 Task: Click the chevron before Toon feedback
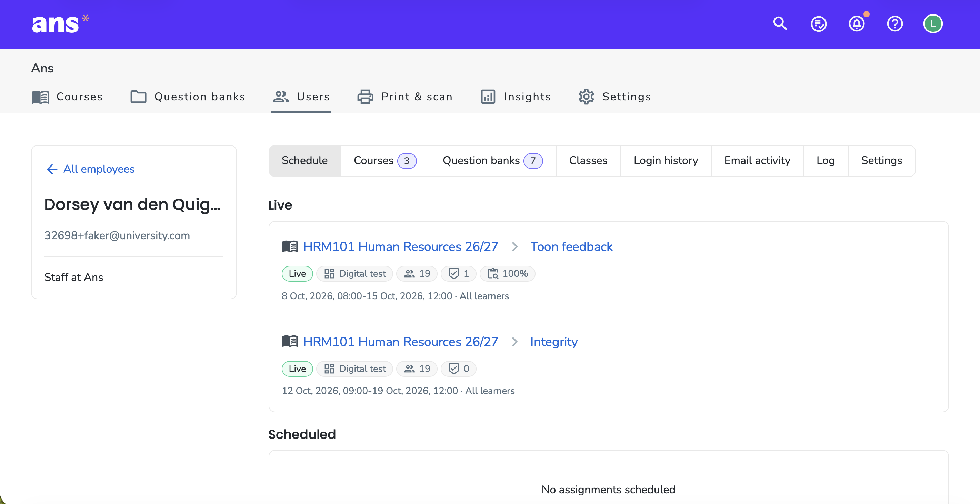tap(515, 246)
